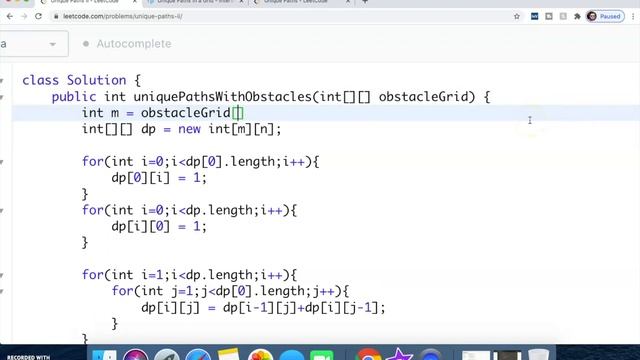640x360 pixels.
Task: Click the line with dp[i-1][j]+dp[i][j-1]
Action: (263, 307)
